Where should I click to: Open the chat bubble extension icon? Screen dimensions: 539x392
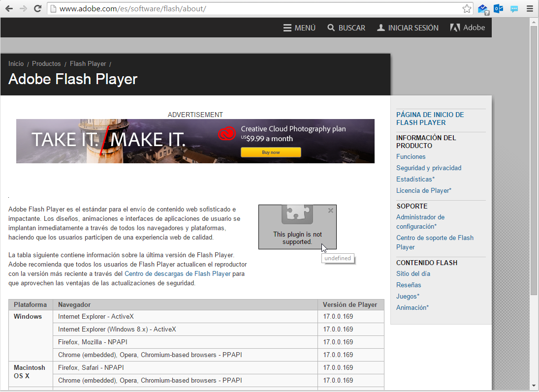coord(514,9)
